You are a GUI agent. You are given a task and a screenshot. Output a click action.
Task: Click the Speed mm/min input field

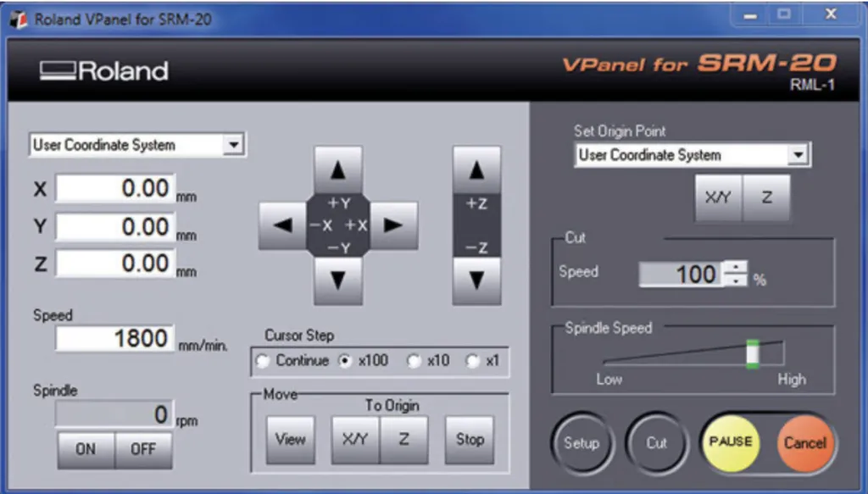pyautogui.click(x=115, y=339)
